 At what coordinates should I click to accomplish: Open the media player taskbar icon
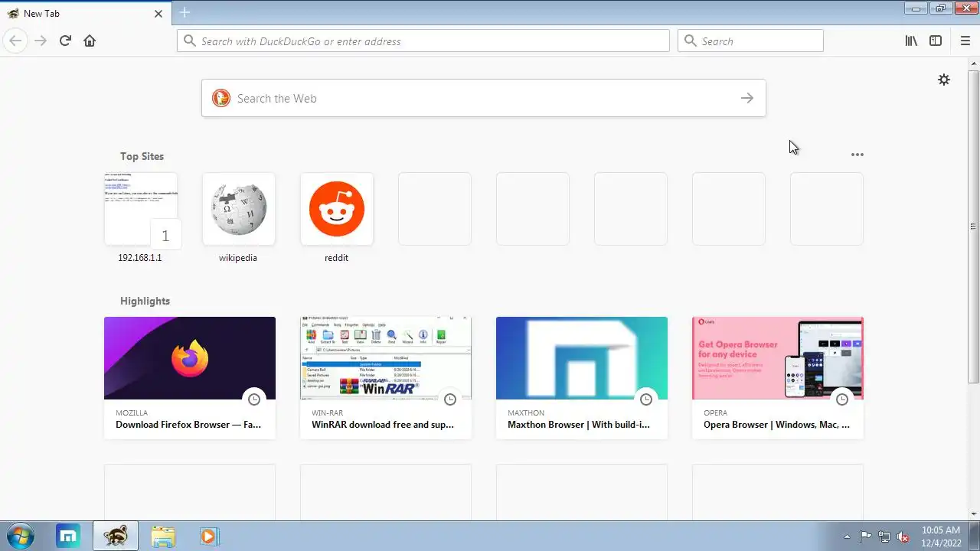pyautogui.click(x=208, y=536)
